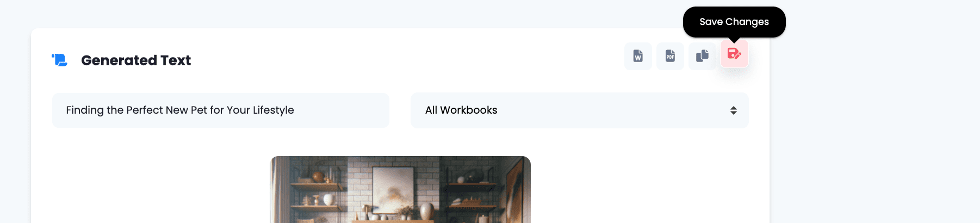Image resolution: width=980 pixels, height=223 pixels.
Task: Click the pink Save Changes icon
Action: point(734,54)
